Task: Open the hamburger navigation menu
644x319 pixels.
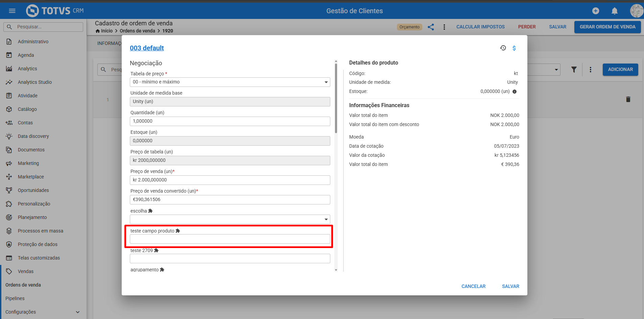Action: (12, 11)
